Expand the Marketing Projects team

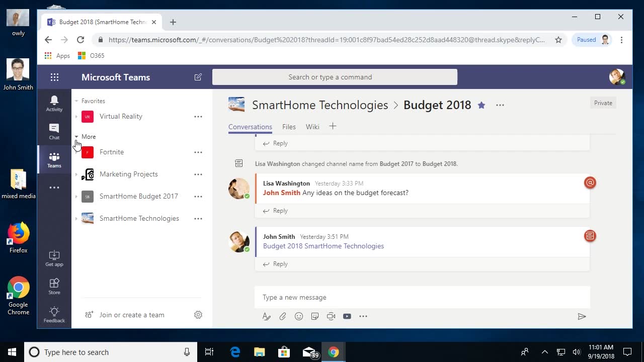click(x=76, y=174)
